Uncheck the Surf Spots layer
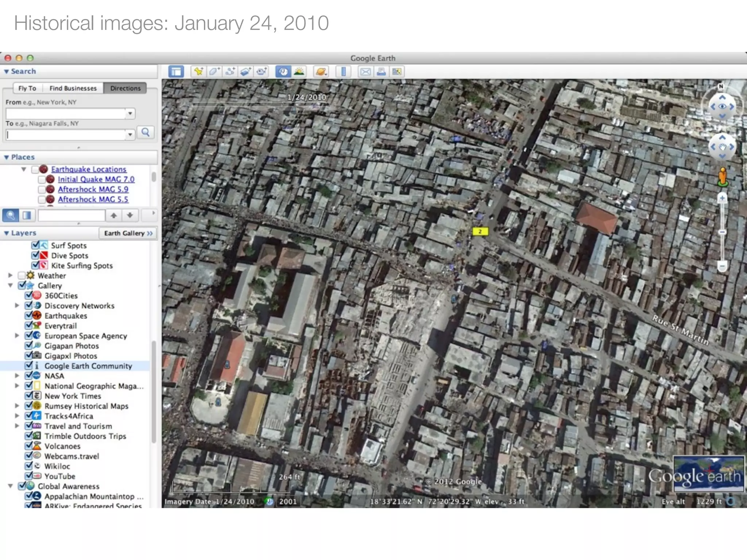This screenshot has width=747, height=560. (35, 245)
